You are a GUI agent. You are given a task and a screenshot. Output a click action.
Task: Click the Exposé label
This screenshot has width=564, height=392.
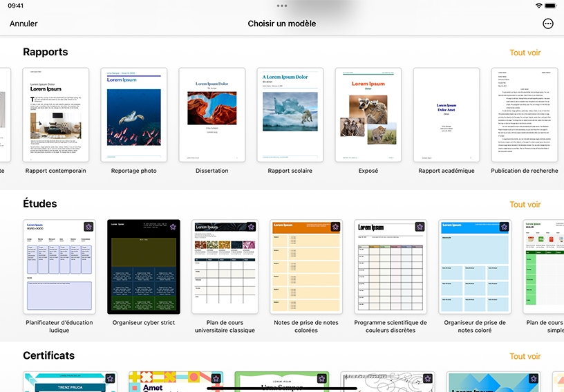pyautogui.click(x=368, y=171)
